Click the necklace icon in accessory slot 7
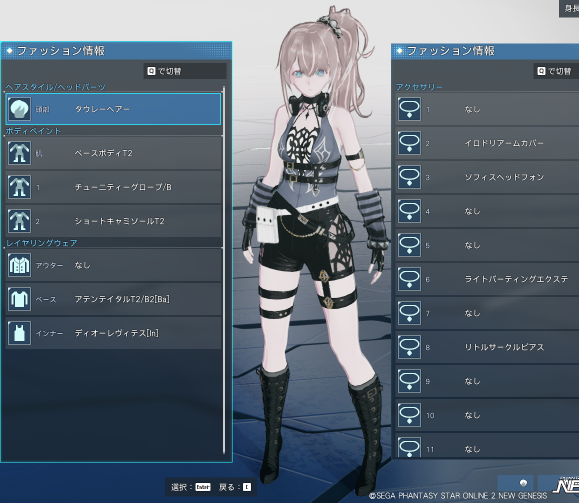This screenshot has height=503, width=579. pyautogui.click(x=409, y=313)
